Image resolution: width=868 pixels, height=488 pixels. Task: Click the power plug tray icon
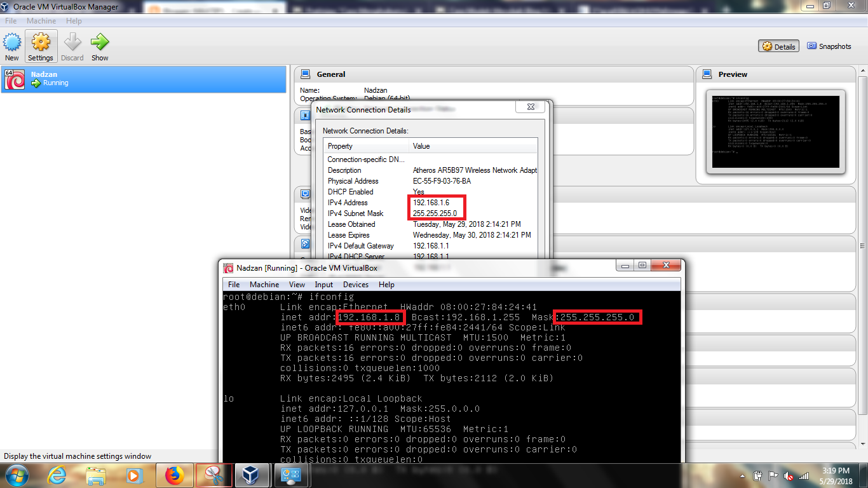click(x=758, y=475)
